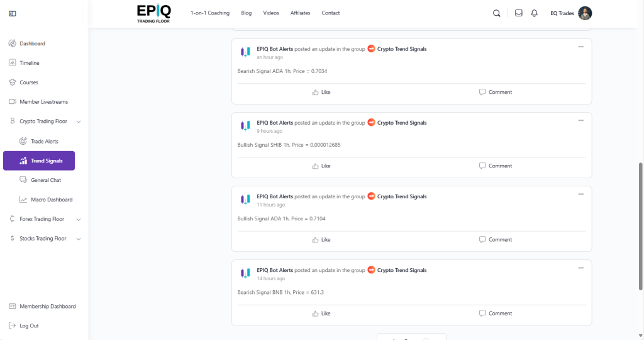Viewport: 644px width, 340px height.
Task: Click text 'Bullish Signal SHIB 1h, Price = 0.000012685'
Action: pos(289,145)
